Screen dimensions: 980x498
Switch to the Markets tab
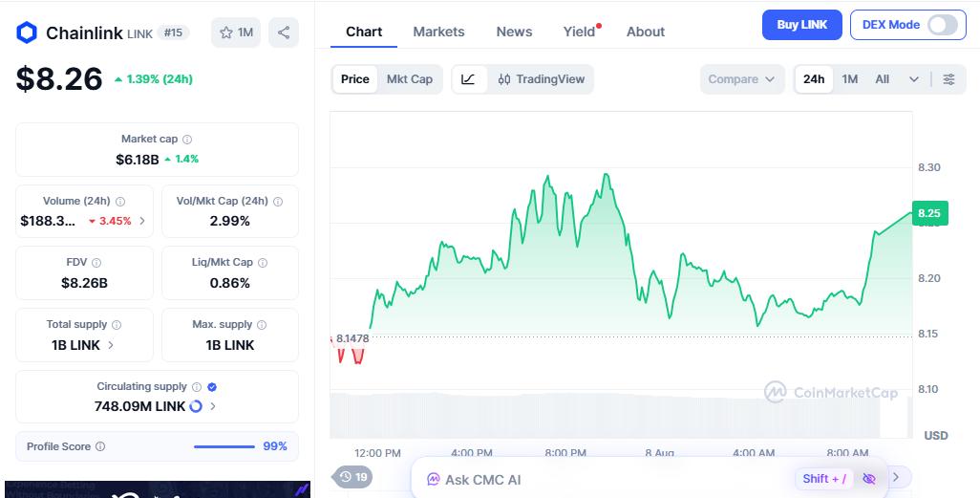click(x=438, y=32)
